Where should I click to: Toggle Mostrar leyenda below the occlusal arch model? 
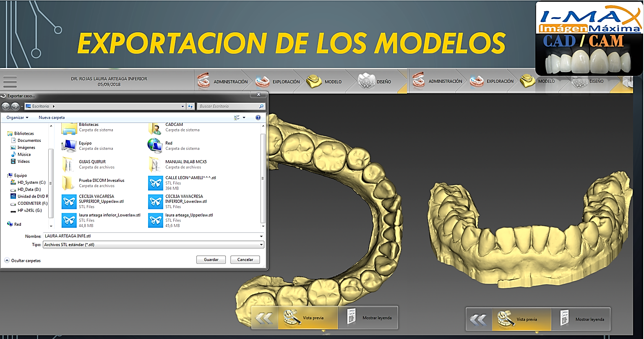click(x=368, y=318)
